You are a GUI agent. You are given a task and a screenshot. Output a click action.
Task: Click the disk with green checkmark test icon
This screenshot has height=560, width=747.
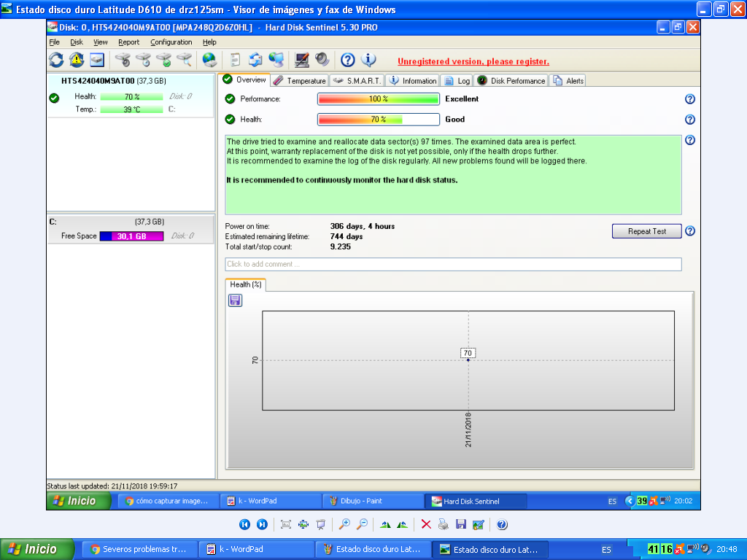click(x=164, y=60)
